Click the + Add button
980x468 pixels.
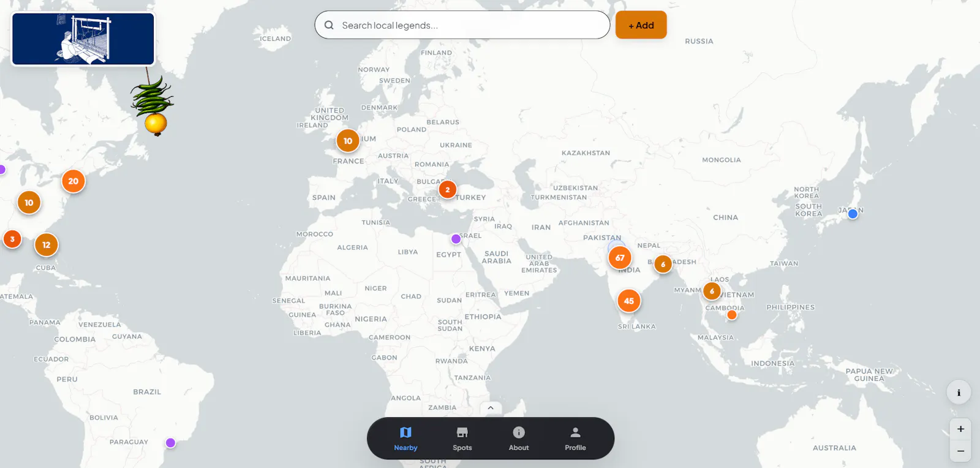(x=641, y=25)
